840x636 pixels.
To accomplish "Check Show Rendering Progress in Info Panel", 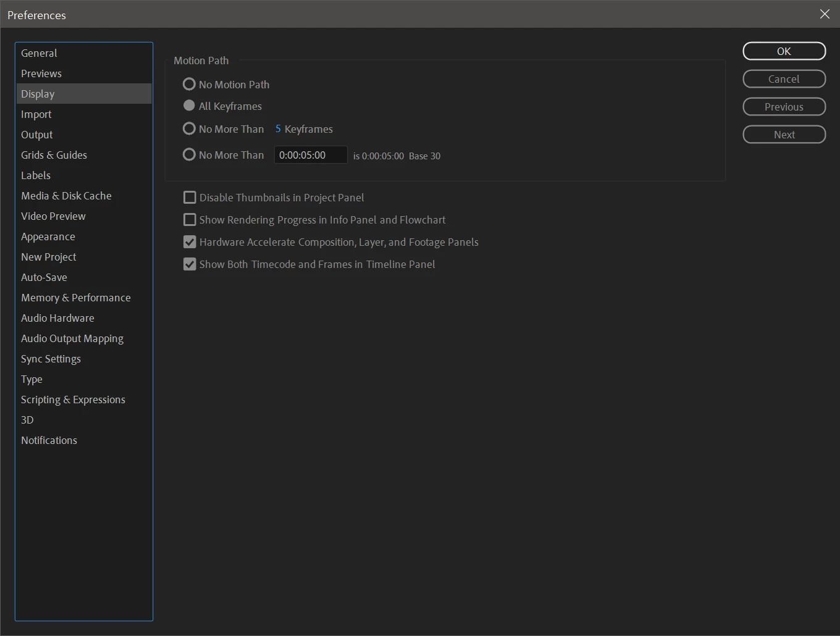I will 190,220.
